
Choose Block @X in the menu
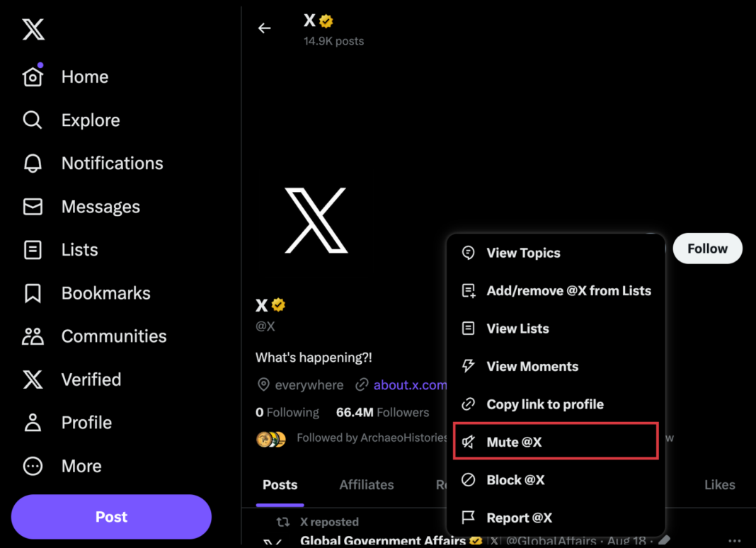[x=515, y=480]
